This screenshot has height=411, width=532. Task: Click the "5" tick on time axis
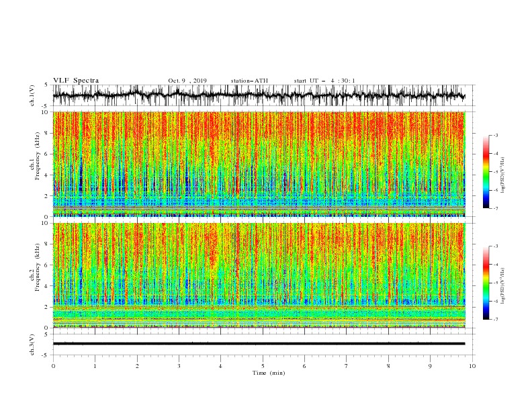pyautogui.click(x=263, y=366)
